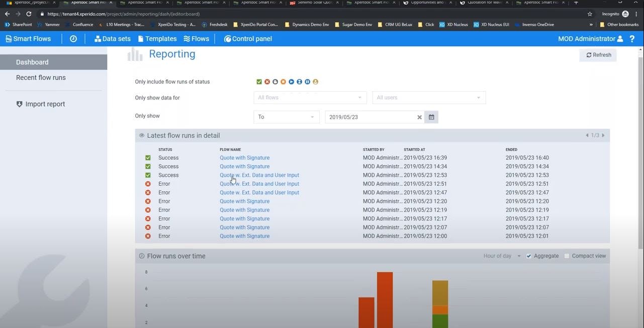Bookmark page with the star icon
The image size is (644, 328).
590,14
